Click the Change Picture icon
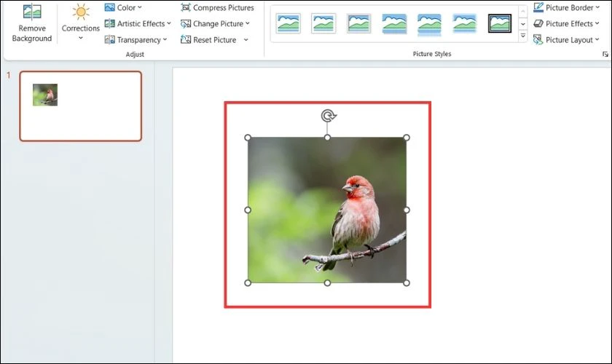 click(186, 24)
